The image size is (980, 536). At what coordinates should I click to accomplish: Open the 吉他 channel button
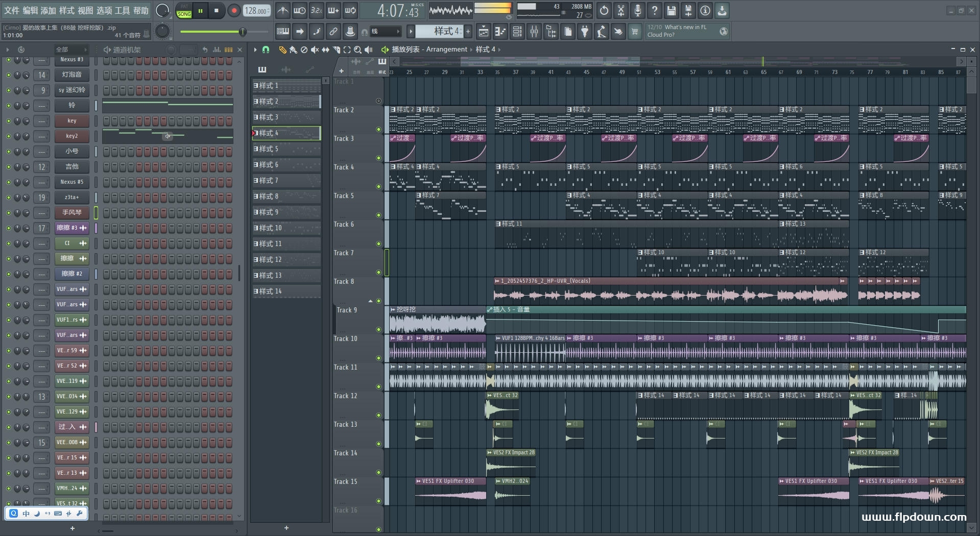click(71, 167)
